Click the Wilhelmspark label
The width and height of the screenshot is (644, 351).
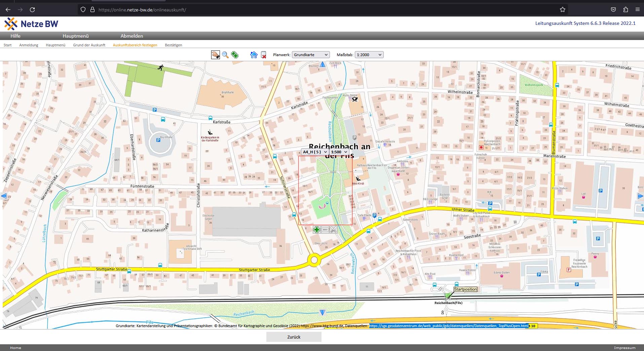[534, 85]
